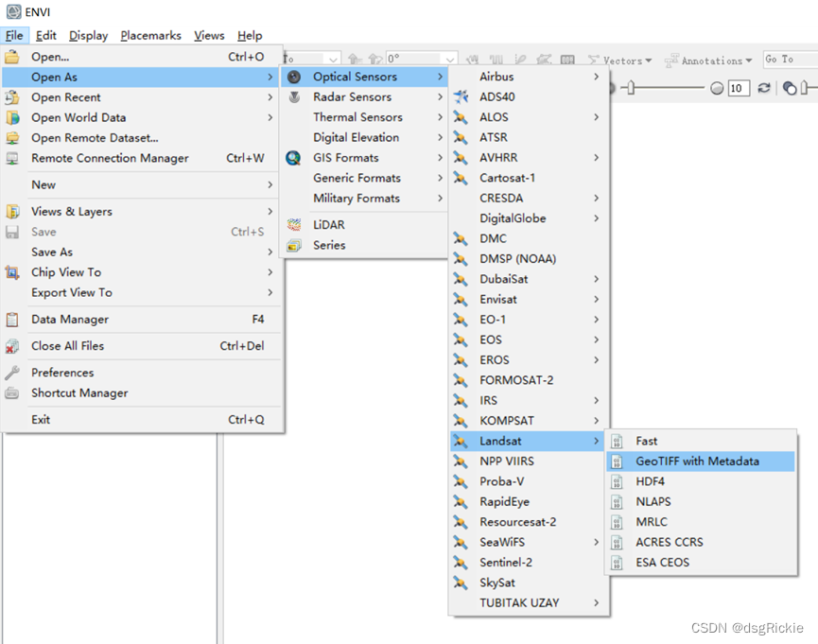Choose Military Formats entry

tap(364, 199)
